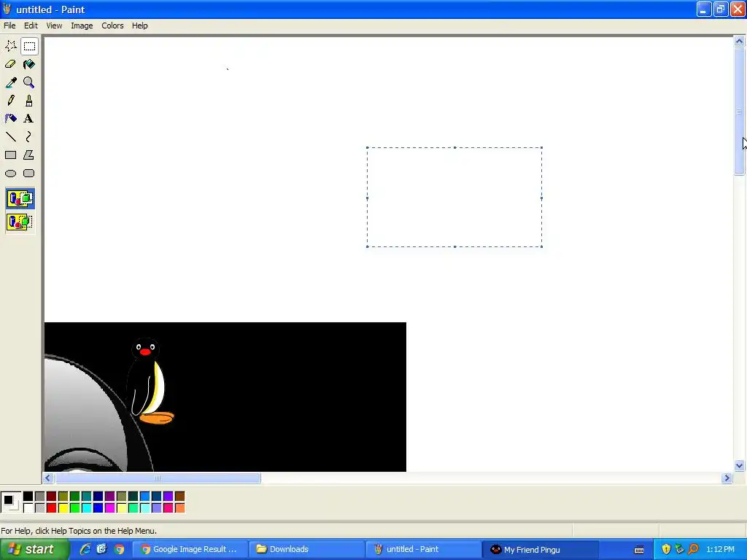
Task: Choose the Eraser tool
Action: [11, 64]
